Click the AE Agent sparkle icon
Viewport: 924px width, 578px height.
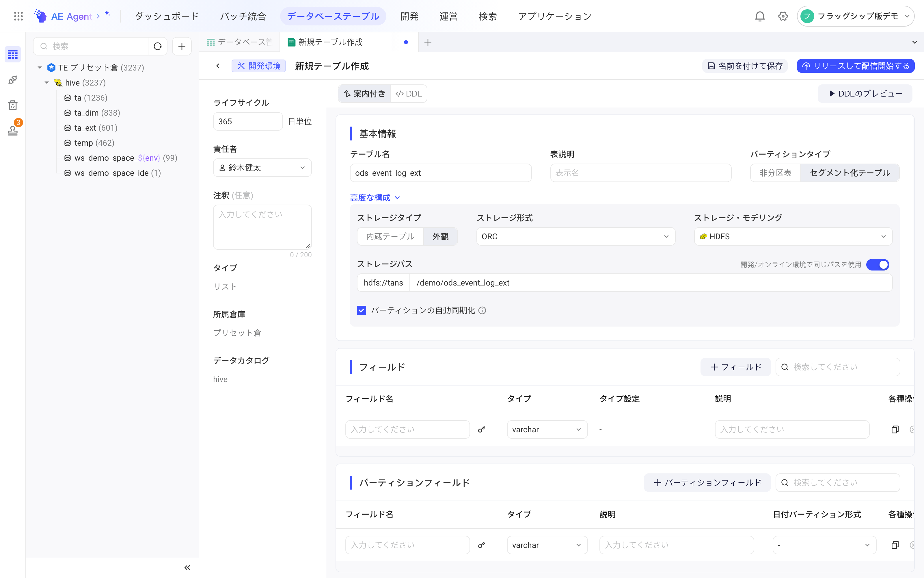[107, 14]
